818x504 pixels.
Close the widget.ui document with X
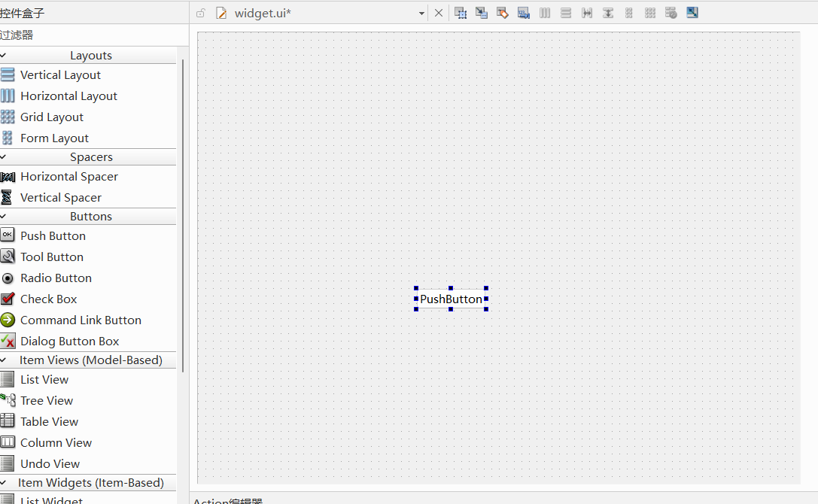[x=439, y=13]
